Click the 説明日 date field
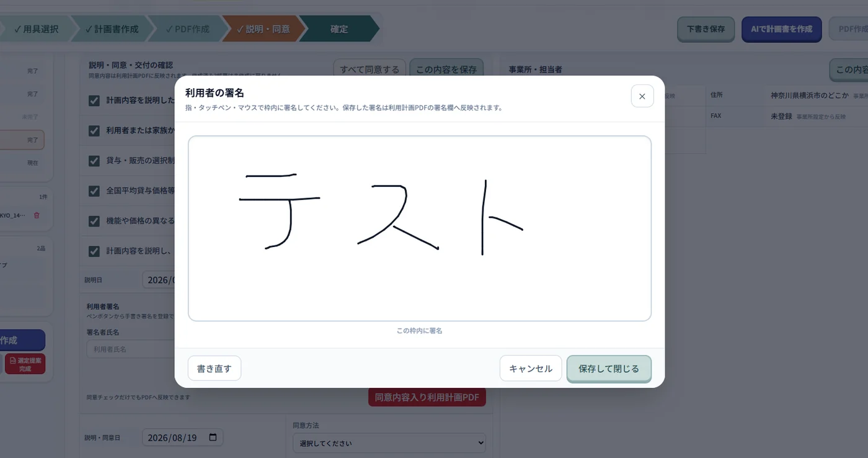The image size is (868, 458). tap(159, 280)
